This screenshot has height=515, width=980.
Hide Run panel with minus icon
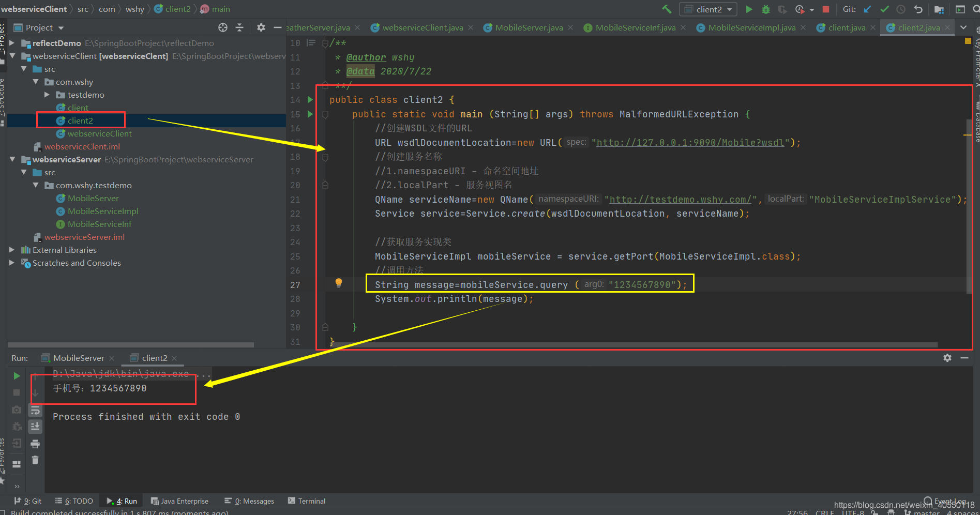point(964,358)
